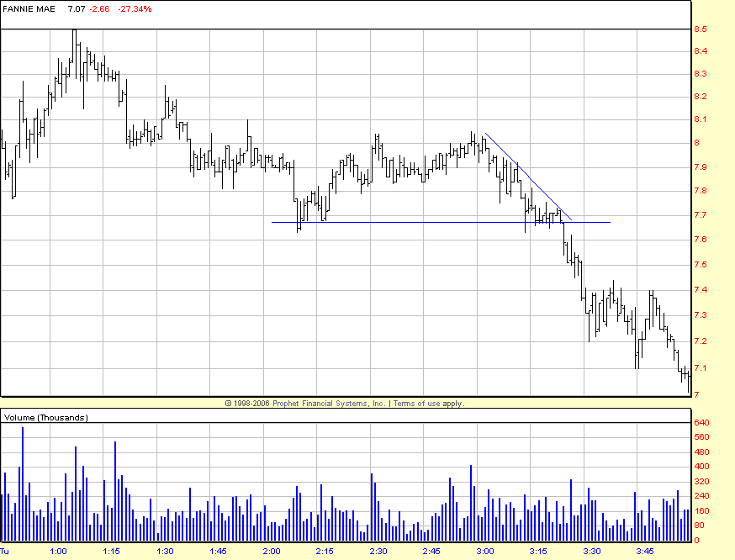Click the 2:30 time axis label

click(x=378, y=551)
